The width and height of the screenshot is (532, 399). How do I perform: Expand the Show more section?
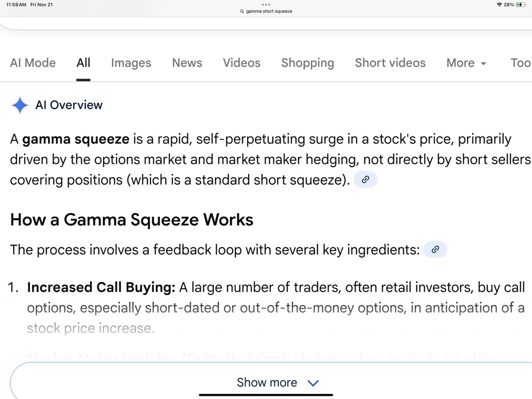point(266,382)
